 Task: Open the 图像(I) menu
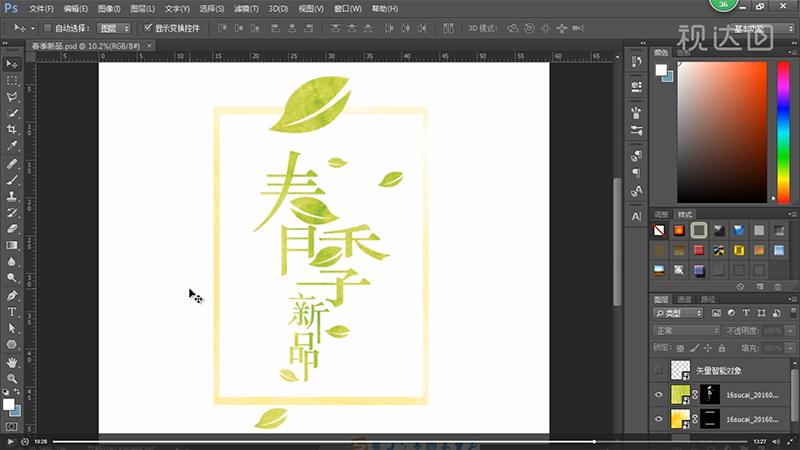point(109,9)
